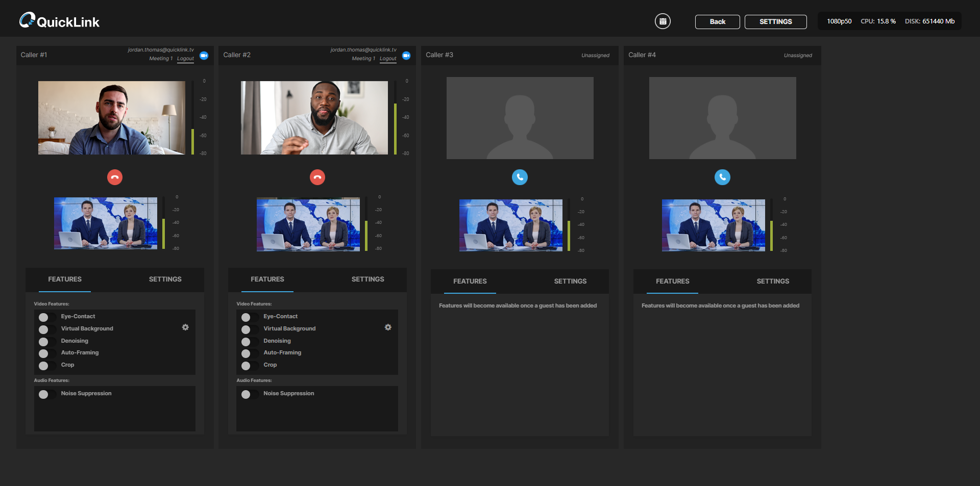Start a call for Caller #3

520,177
